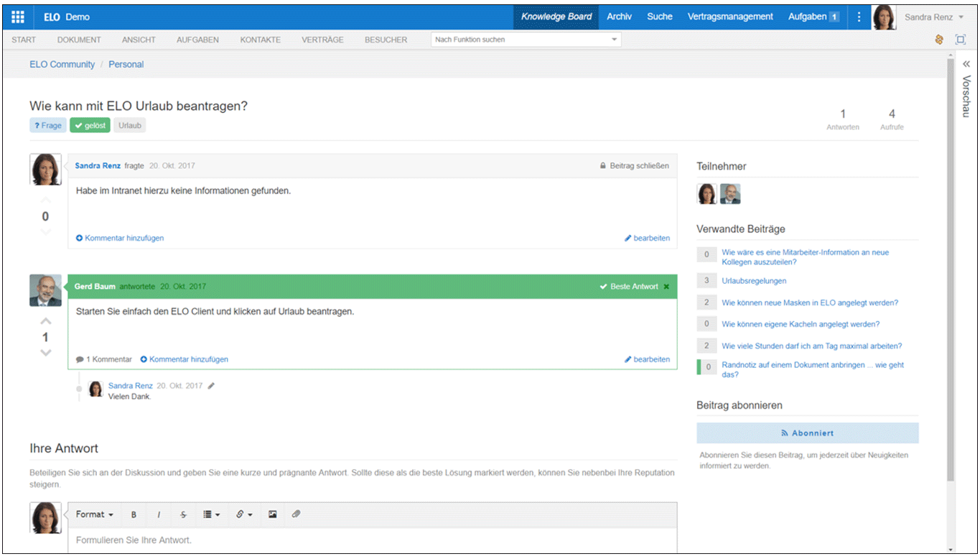
Task: Open related post Urlaubsregelungen
Action: tap(754, 281)
